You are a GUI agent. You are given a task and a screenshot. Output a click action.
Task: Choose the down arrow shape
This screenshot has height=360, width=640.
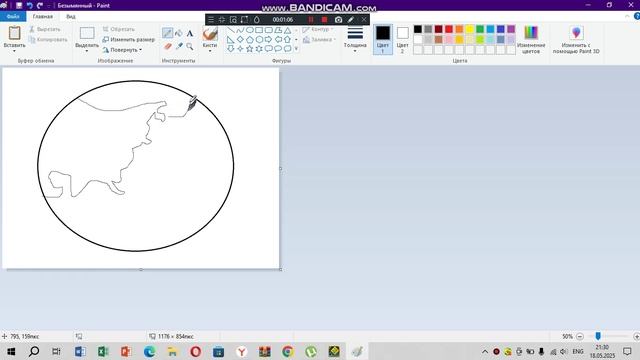coord(231,49)
